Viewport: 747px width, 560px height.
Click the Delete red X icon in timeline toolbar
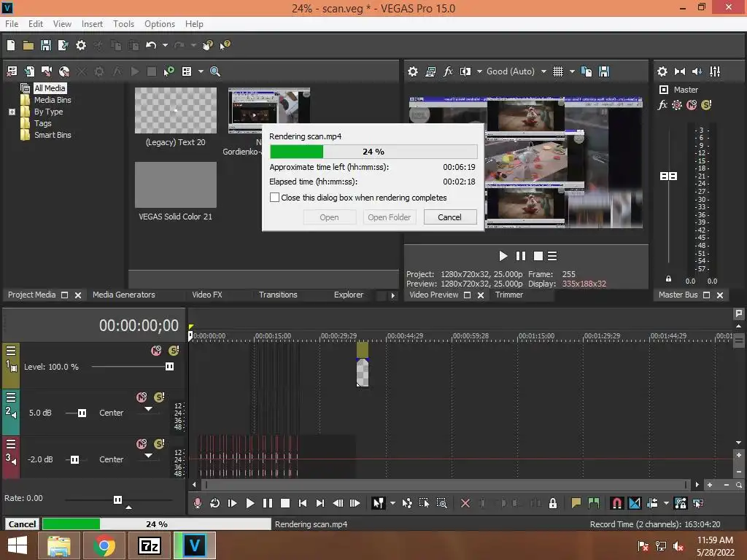(x=465, y=503)
